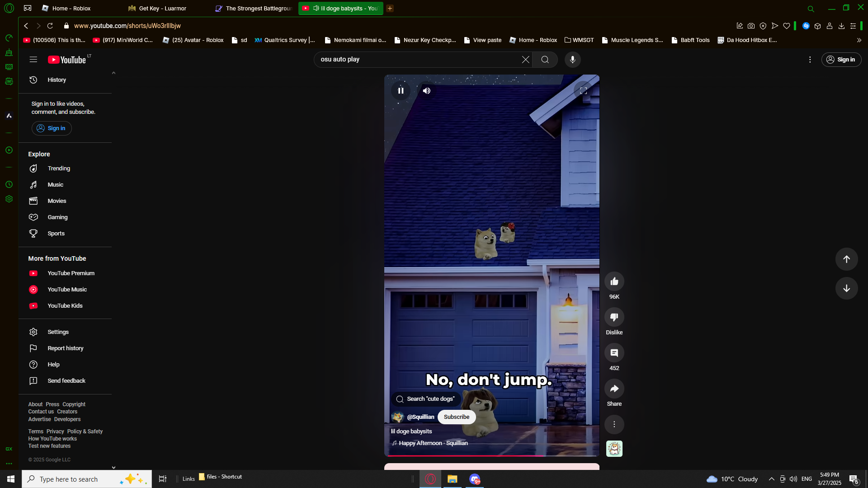Viewport: 868px width, 488px height.
Task: Open YouTube Settings in sidebar
Action: pos(66,332)
